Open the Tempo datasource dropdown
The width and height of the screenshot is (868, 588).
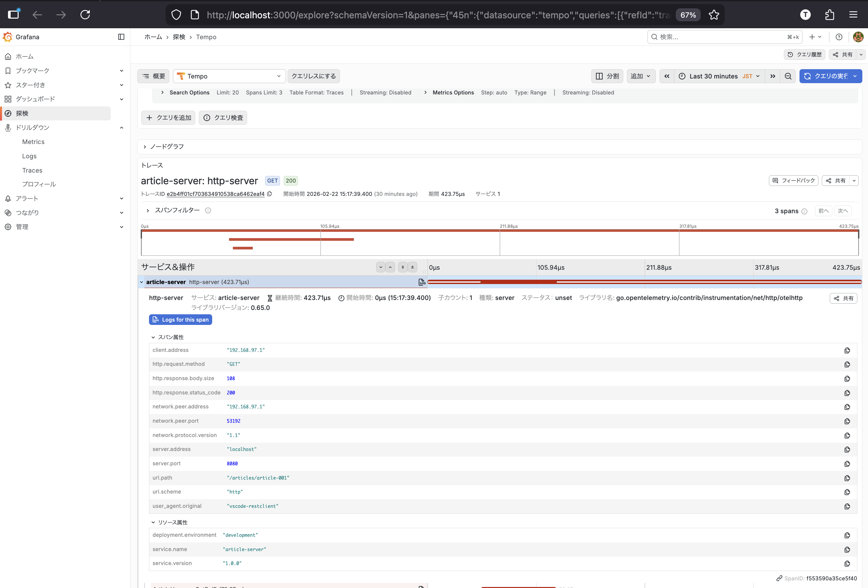229,76
